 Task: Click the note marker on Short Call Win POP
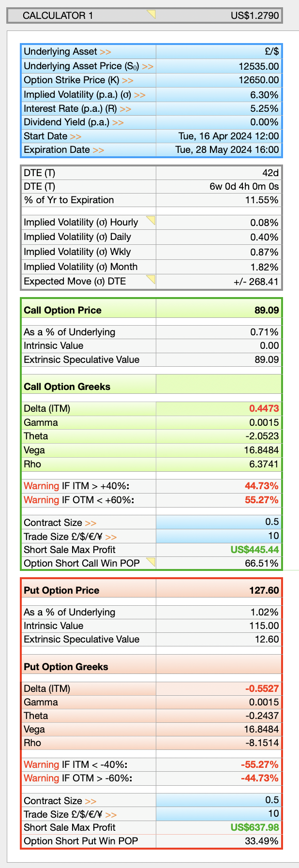pos(151,562)
